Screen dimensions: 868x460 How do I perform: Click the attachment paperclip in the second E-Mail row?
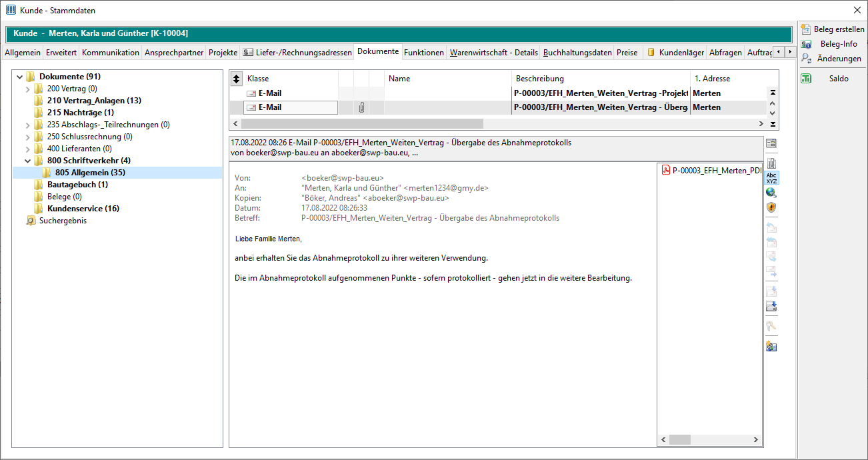click(x=361, y=107)
